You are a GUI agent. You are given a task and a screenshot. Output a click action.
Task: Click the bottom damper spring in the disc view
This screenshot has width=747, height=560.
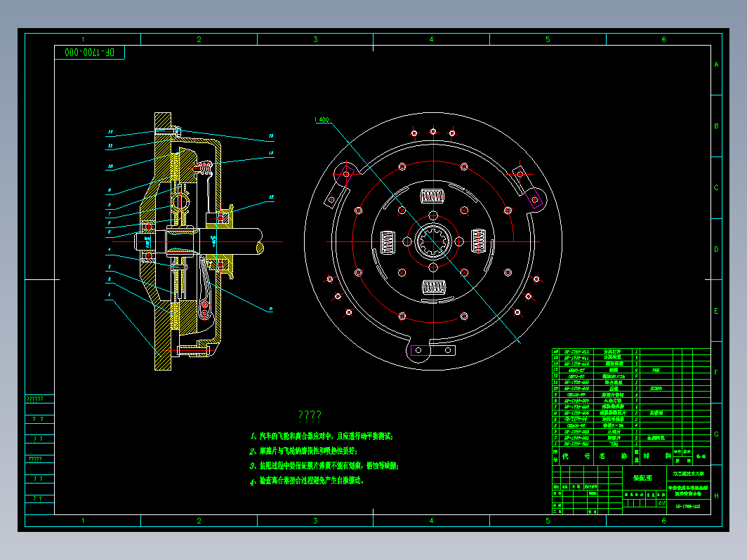pos(434,287)
